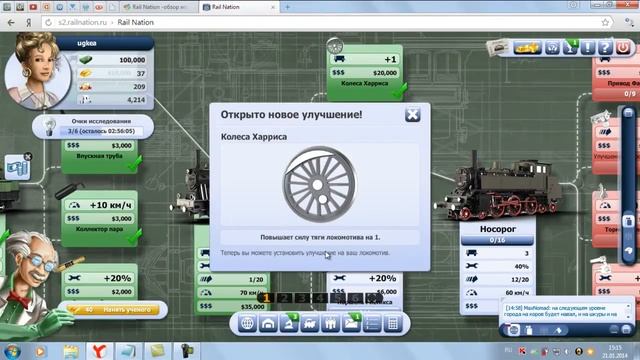This screenshot has height=360, width=640.
Task: Bookmark page with the star icon
Action: click(605, 22)
